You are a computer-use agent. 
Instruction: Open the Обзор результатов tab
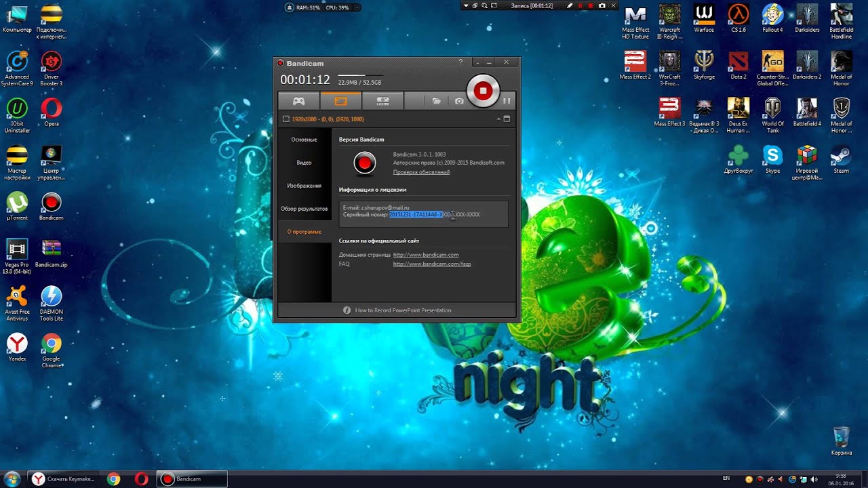[304, 209]
